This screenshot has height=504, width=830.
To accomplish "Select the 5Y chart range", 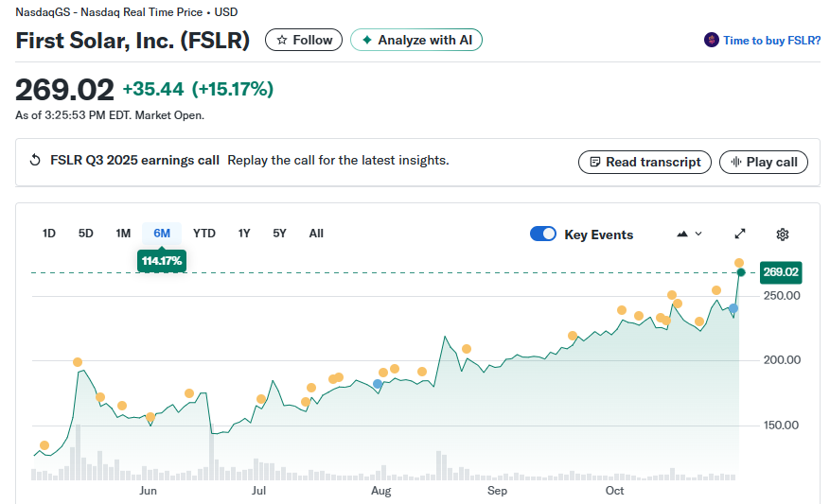I will point(279,234).
